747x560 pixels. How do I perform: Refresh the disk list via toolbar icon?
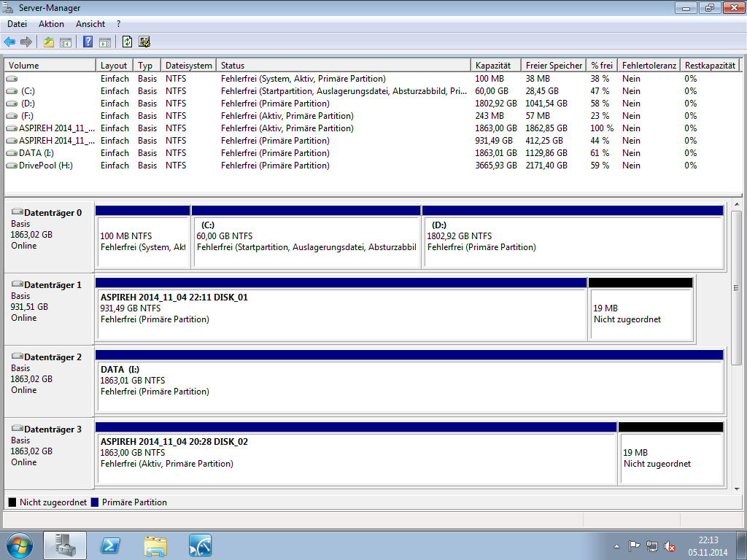[128, 42]
